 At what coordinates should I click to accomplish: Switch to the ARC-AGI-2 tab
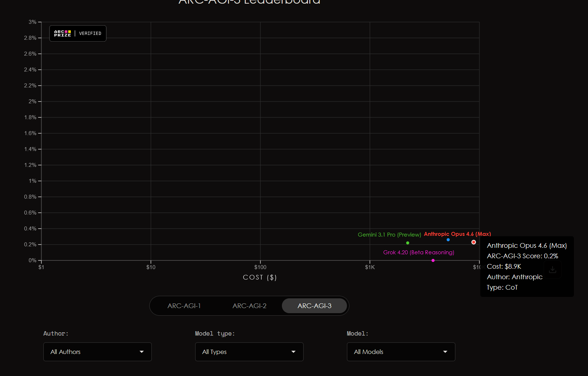pyautogui.click(x=249, y=306)
